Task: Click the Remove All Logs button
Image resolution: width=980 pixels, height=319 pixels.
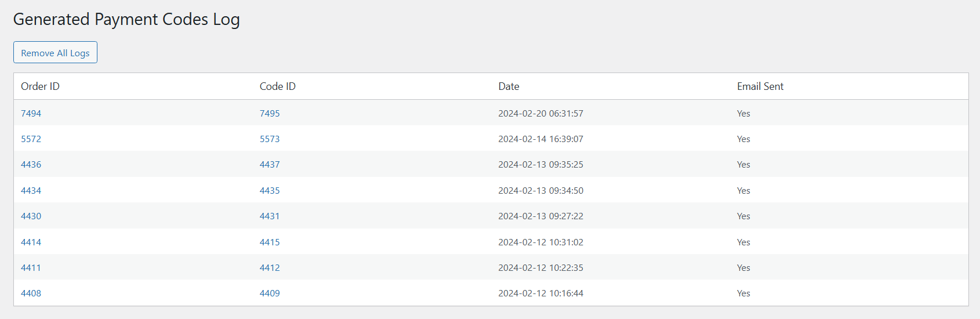Action: coord(55,53)
